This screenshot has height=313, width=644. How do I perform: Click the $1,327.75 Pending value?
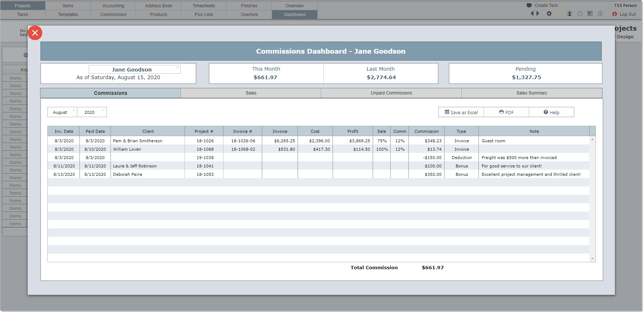[526, 77]
